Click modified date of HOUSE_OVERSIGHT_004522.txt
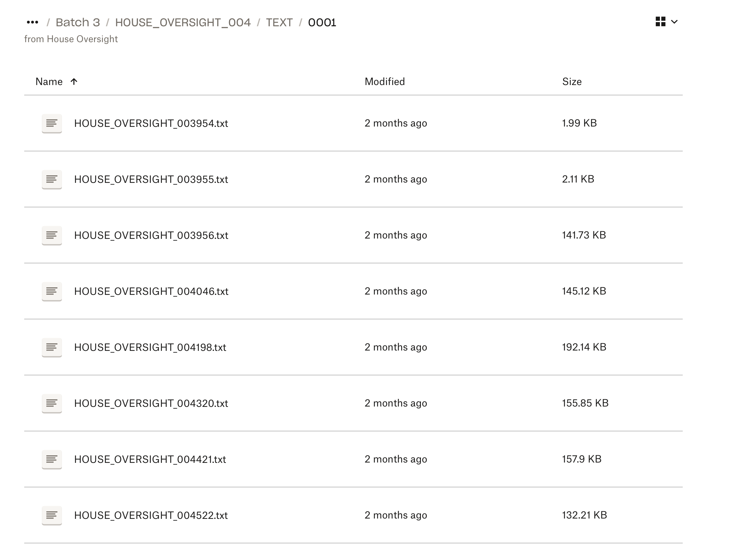The width and height of the screenshot is (736, 560). pyautogui.click(x=396, y=515)
